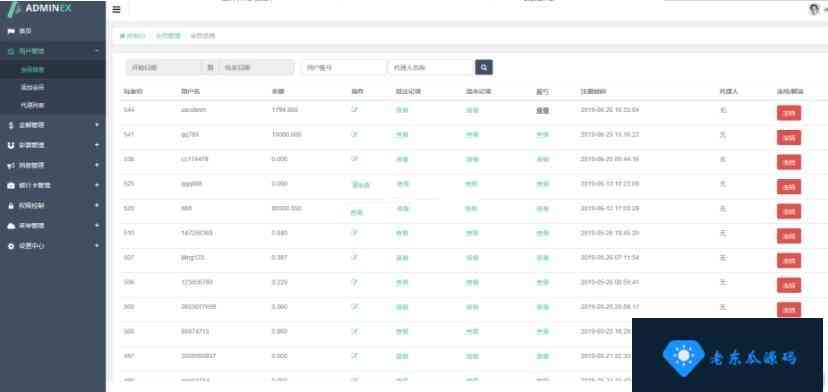The image size is (828, 392).
Task: Click the hamburger menu toggle icon
Action: pos(116,10)
